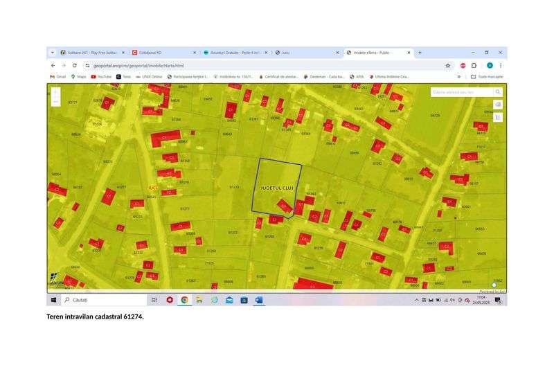The height and width of the screenshot is (392, 554).
Task: Open the Chrome extensions puzzle menu
Action: pos(474,65)
